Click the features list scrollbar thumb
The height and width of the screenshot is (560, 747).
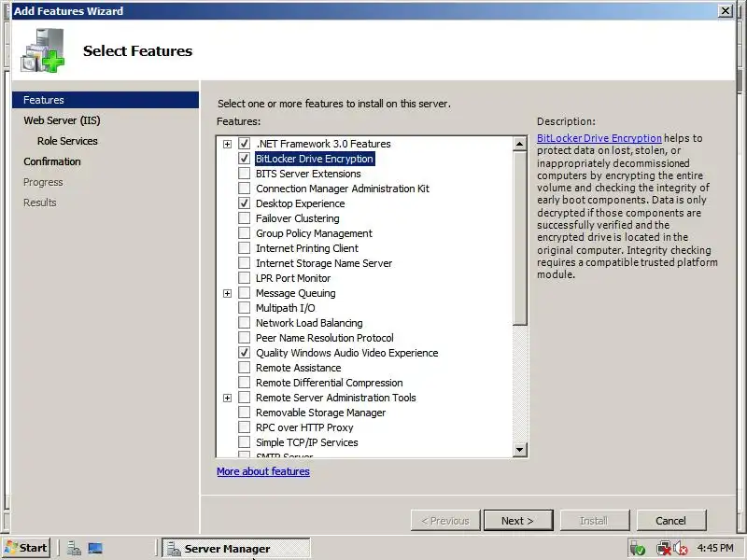pyautogui.click(x=520, y=238)
